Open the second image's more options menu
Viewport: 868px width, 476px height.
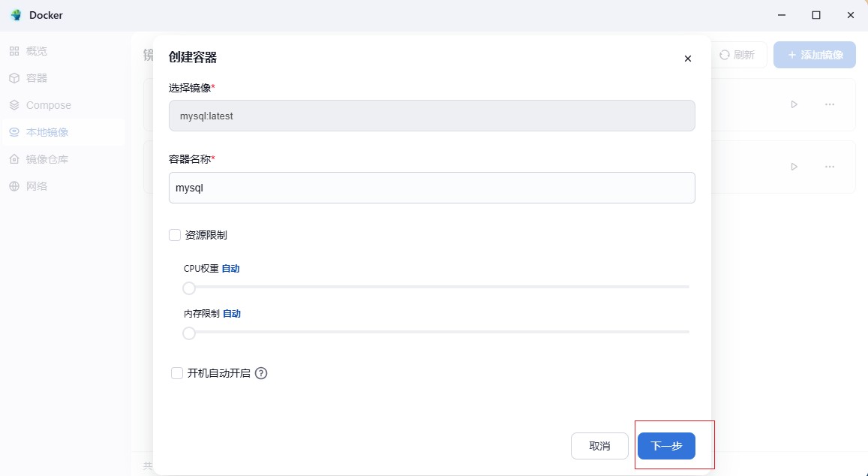click(x=830, y=167)
